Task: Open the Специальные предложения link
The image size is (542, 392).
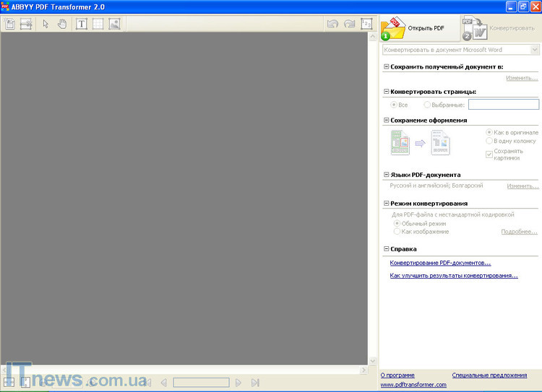Action: coord(489,375)
